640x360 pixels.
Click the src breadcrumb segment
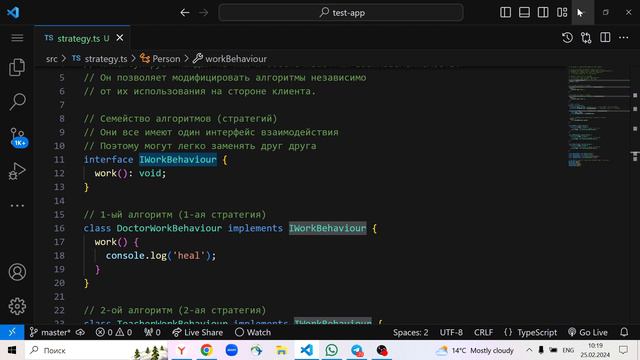[52, 59]
